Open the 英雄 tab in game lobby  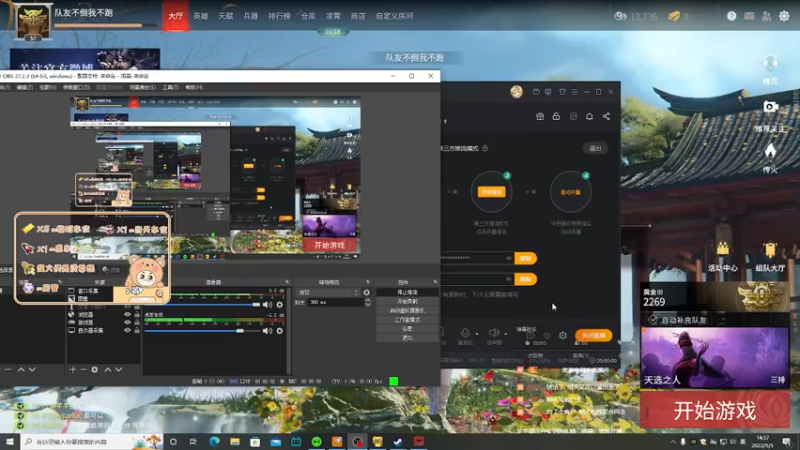pos(201,16)
